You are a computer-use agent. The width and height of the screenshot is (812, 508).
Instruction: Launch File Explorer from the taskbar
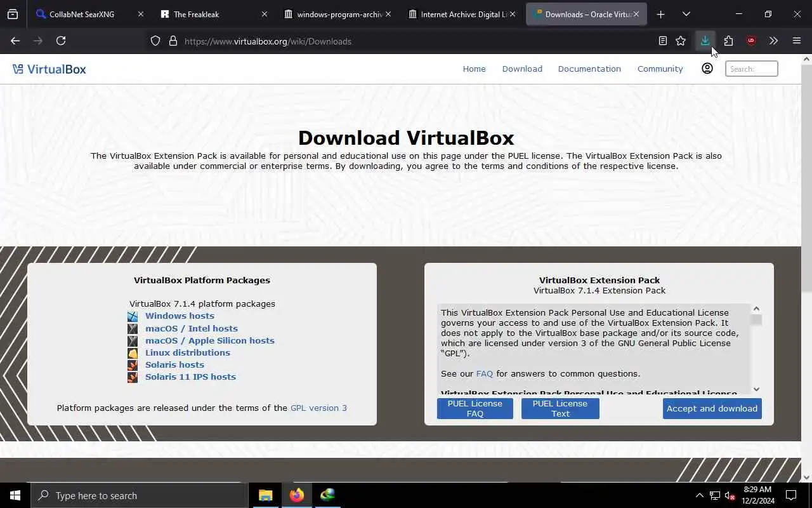pos(266,495)
